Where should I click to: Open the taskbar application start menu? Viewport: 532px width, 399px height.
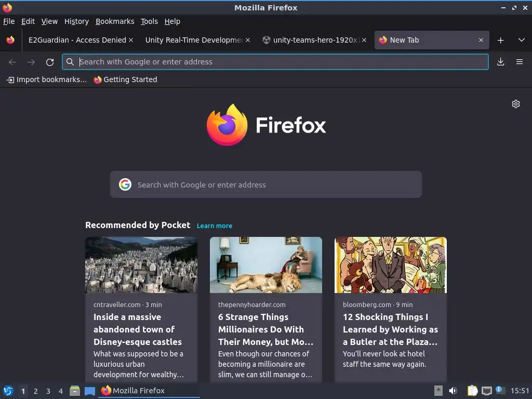pyautogui.click(x=8, y=391)
